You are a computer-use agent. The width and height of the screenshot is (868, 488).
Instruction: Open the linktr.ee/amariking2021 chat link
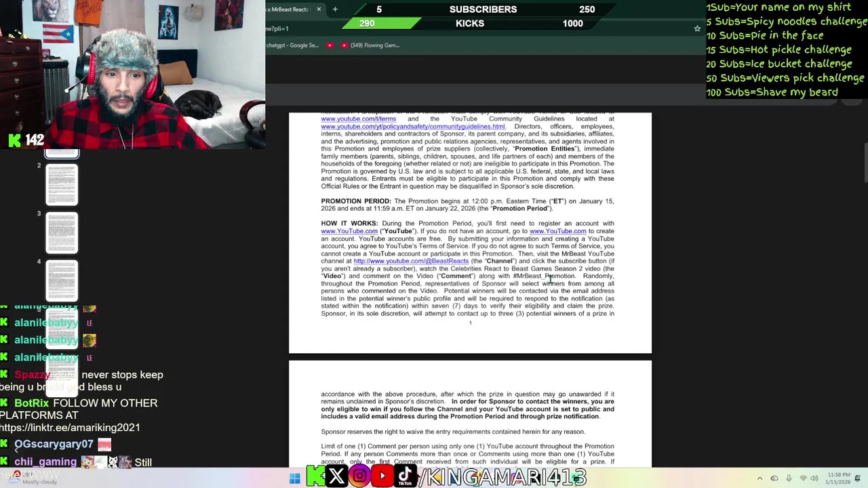tap(70, 428)
